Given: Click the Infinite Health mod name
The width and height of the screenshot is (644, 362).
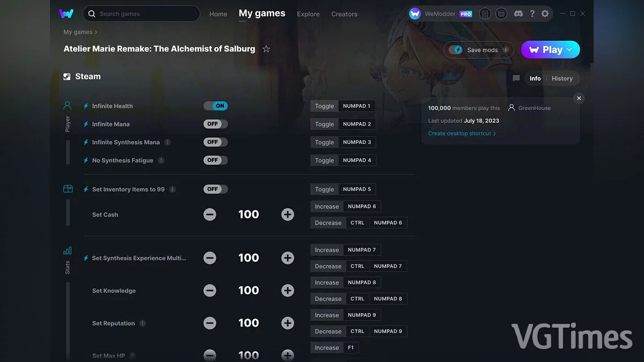Looking at the screenshot, I should [x=112, y=106].
